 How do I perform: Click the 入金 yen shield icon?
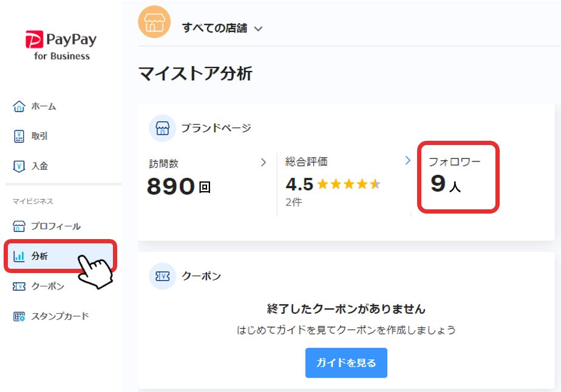[x=19, y=166]
